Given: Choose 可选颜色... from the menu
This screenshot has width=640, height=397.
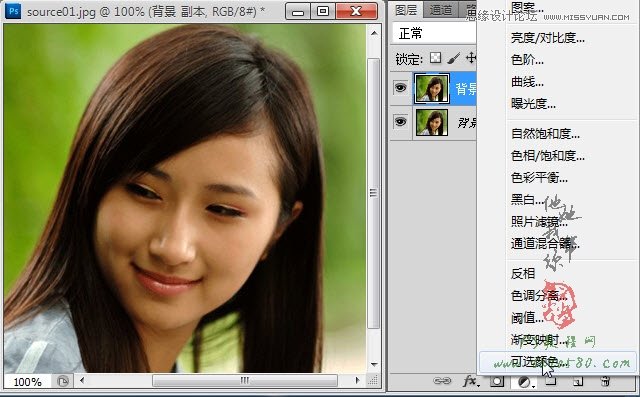Looking at the screenshot, I should [558, 362].
